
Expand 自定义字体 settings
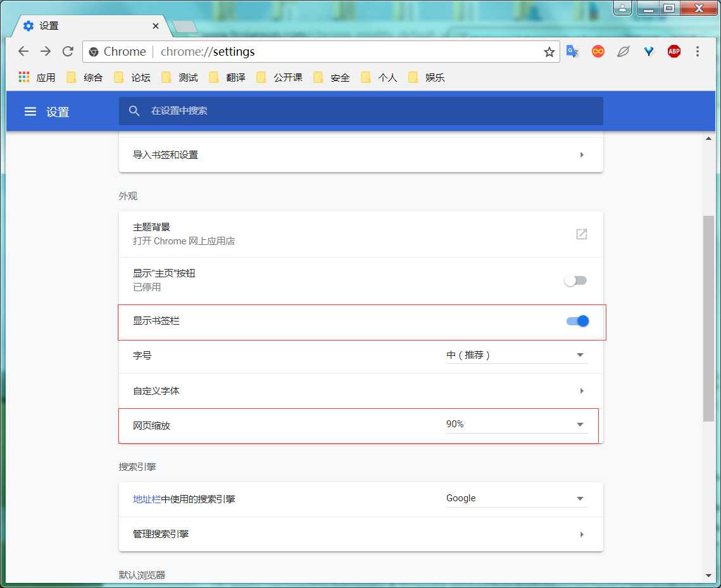(361, 391)
